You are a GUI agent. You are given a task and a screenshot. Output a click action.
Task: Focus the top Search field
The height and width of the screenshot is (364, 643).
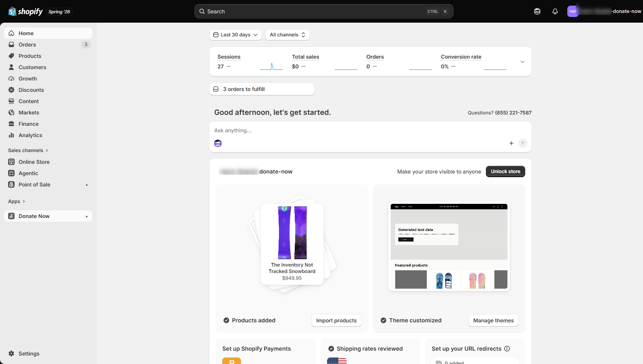click(324, 11)
